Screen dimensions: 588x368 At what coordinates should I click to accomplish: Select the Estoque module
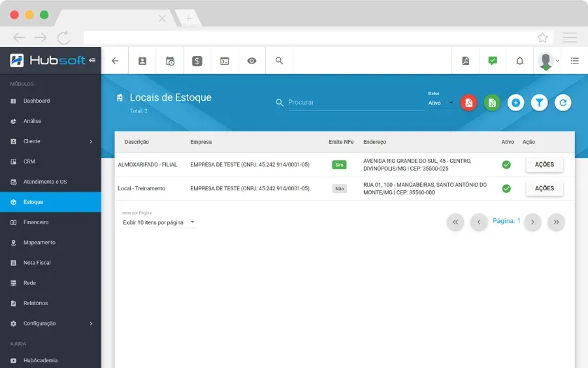(50, 202)
